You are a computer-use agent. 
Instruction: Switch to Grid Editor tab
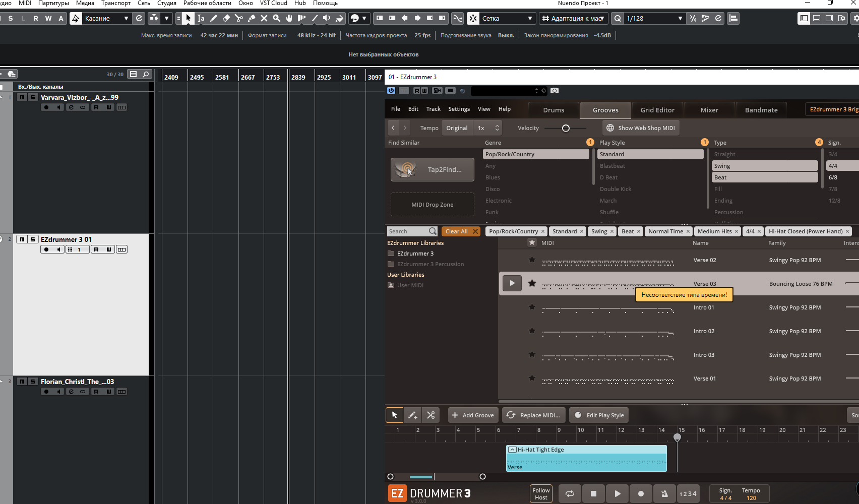(x=657, y=110)
